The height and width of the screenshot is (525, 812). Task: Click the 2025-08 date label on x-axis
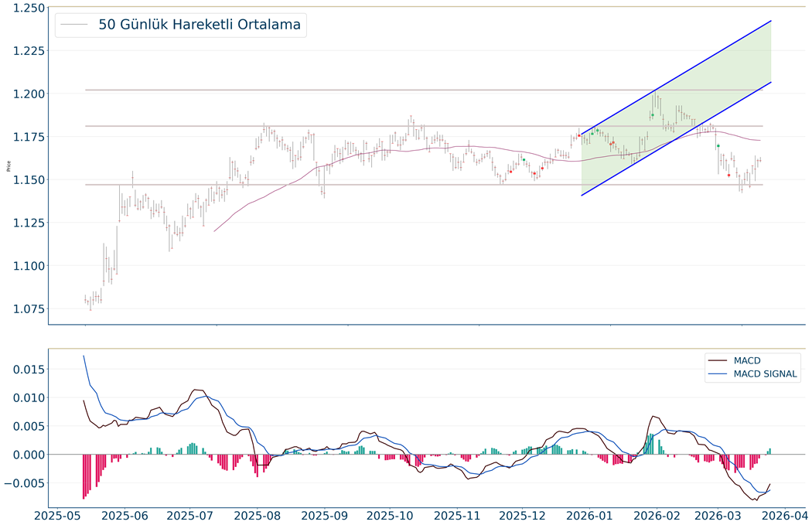258,514
